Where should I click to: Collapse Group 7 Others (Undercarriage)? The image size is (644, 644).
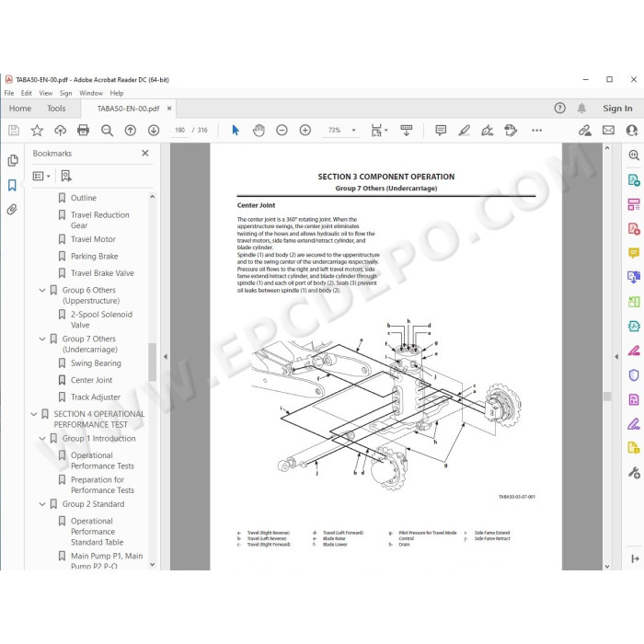coord(42,339)
